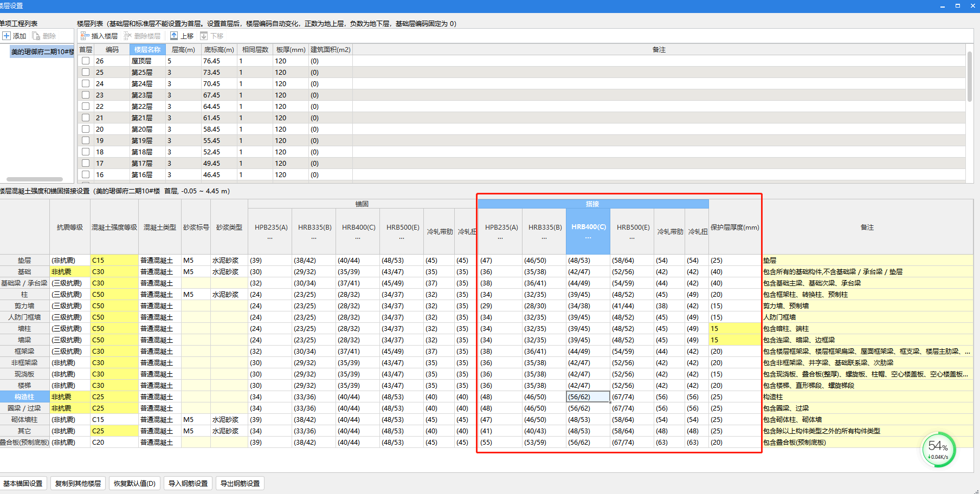The height and width of the screenshot is (494, 980).
Task: Select the 现浇板 row header
Action: pos(24,374)
